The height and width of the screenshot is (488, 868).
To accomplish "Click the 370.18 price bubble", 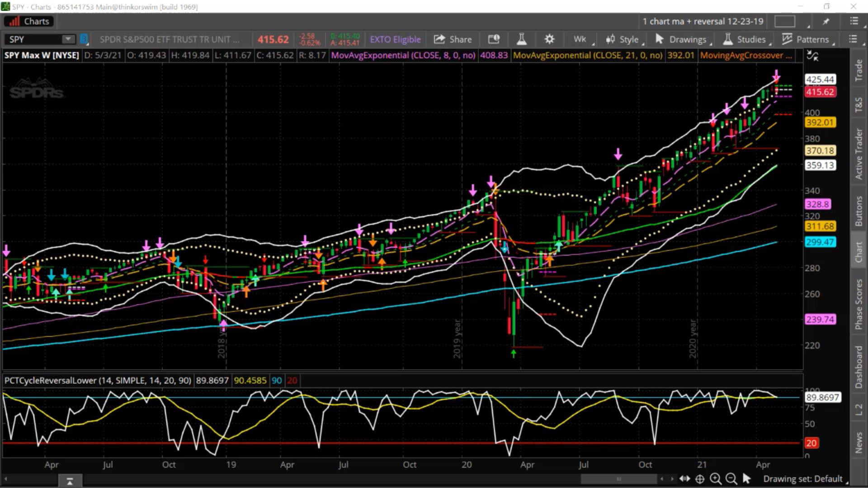I will pos(820,150).
